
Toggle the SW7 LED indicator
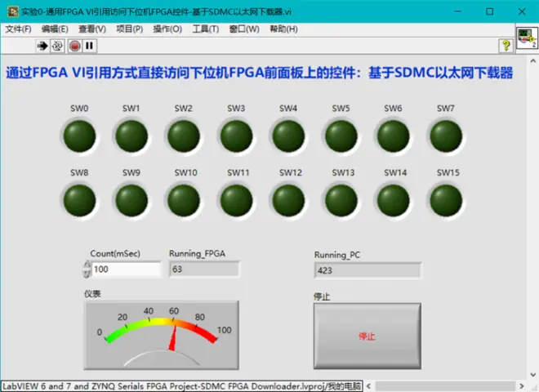446,136
